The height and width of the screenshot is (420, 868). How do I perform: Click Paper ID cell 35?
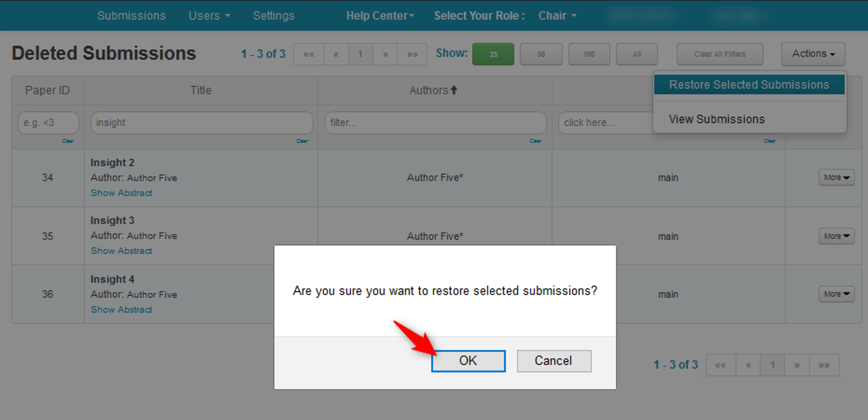[48, 236]
